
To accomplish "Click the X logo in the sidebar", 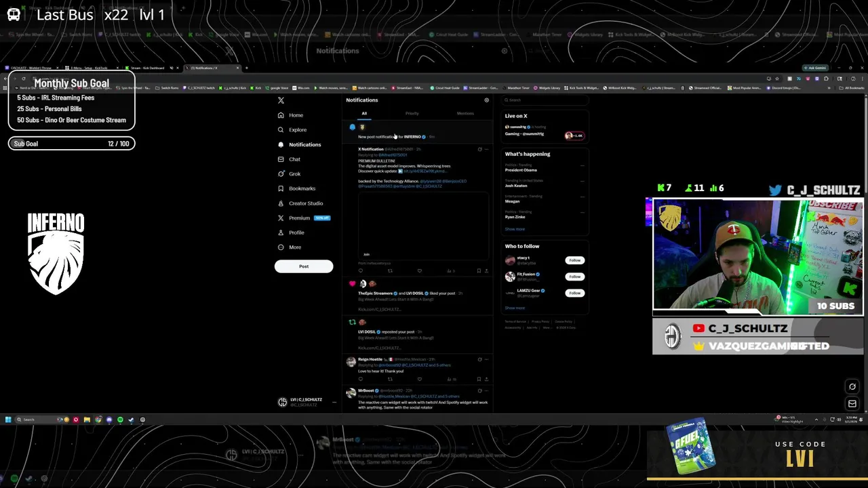I will [281, 100].
